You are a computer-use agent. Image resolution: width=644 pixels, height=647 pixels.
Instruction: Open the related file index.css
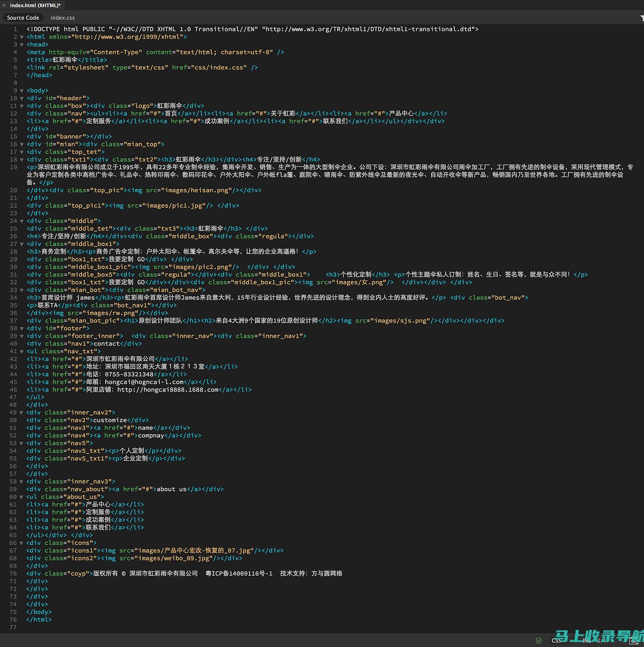coord(62,18)
